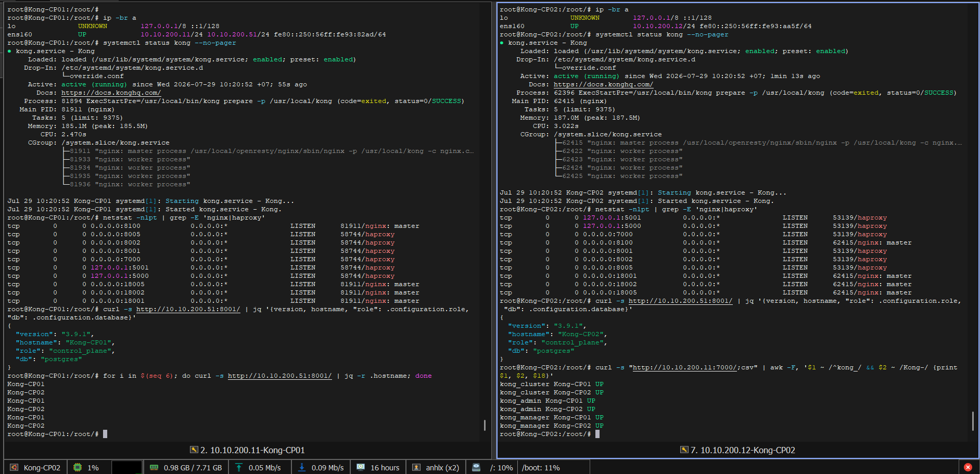Click the 16 hours uptime value
The image size is (980, 474).
[385, 468]
